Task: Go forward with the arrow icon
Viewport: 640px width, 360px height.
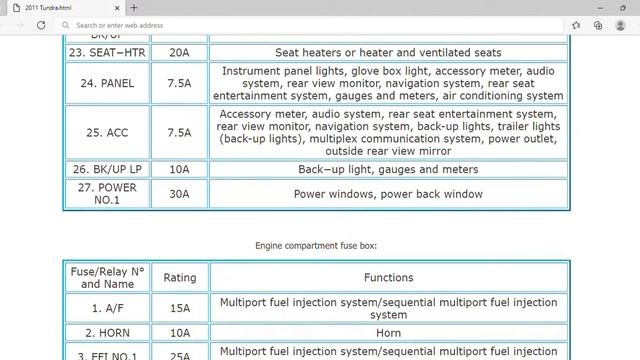Action: tap(20, 25)
